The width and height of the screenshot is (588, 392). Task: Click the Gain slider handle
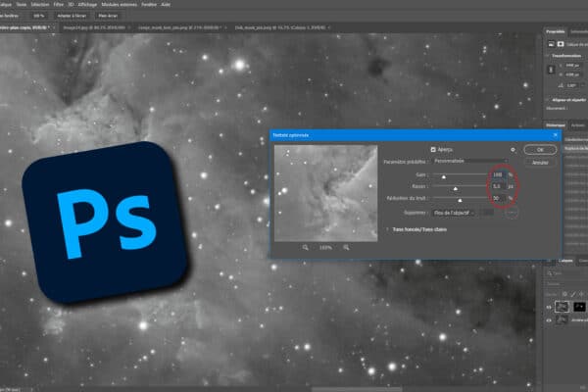coord(444,176)
